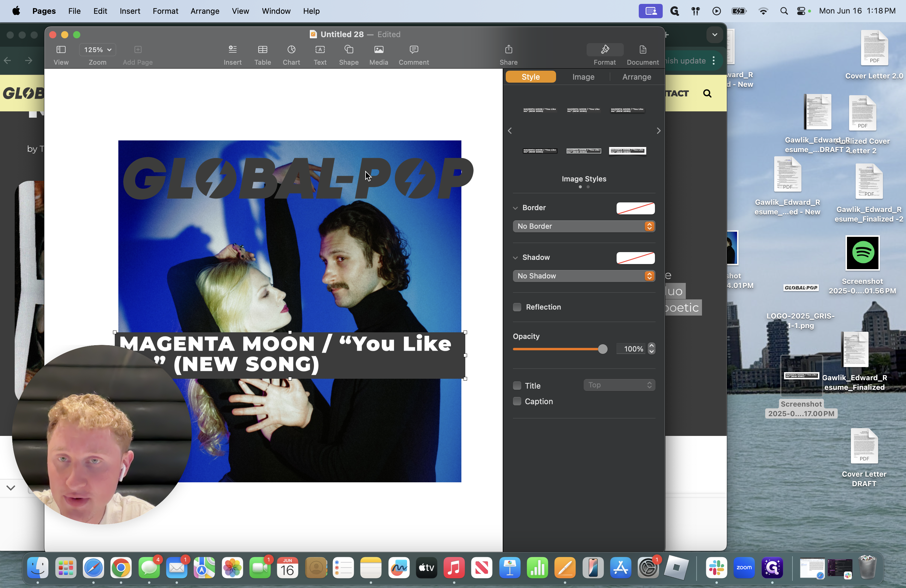Add a Comment from the toolbar
The image size is (906, 588).
click(414, 50)
